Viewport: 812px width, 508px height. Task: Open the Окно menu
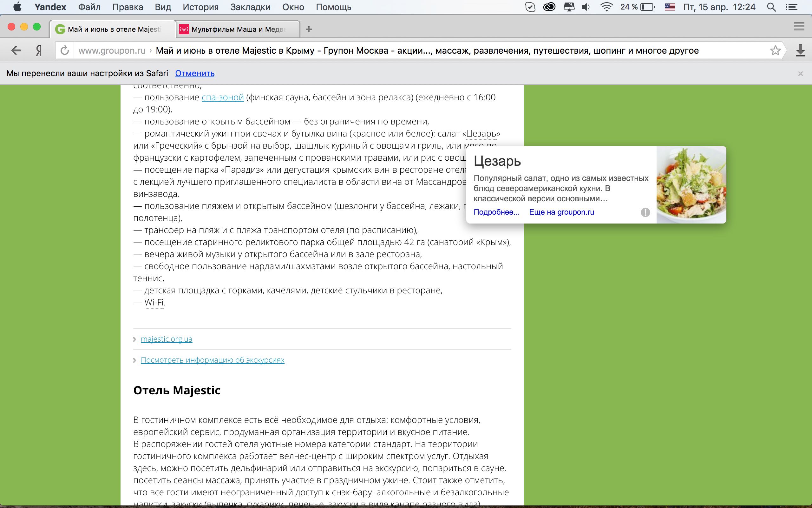tap(293, 7)
